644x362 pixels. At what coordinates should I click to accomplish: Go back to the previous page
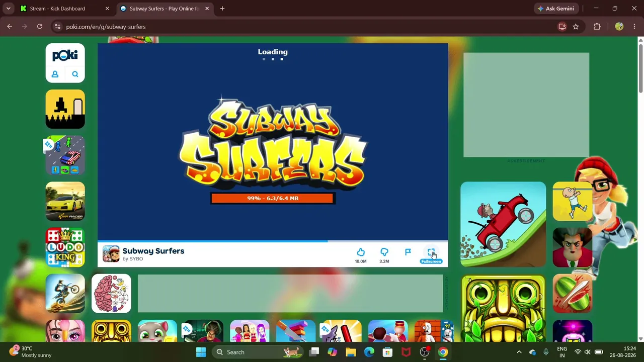(x=10, y=27)
